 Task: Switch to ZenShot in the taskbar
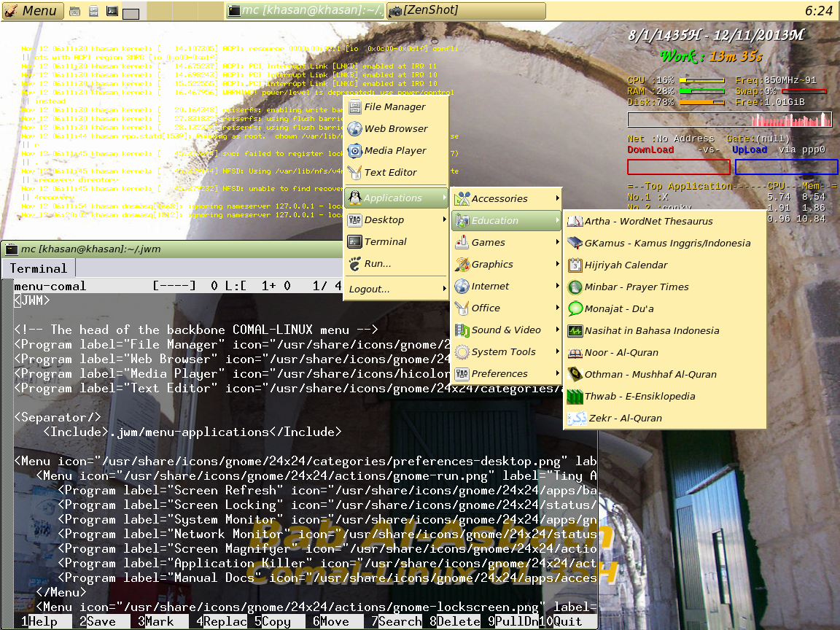click(x=465, y=11)
